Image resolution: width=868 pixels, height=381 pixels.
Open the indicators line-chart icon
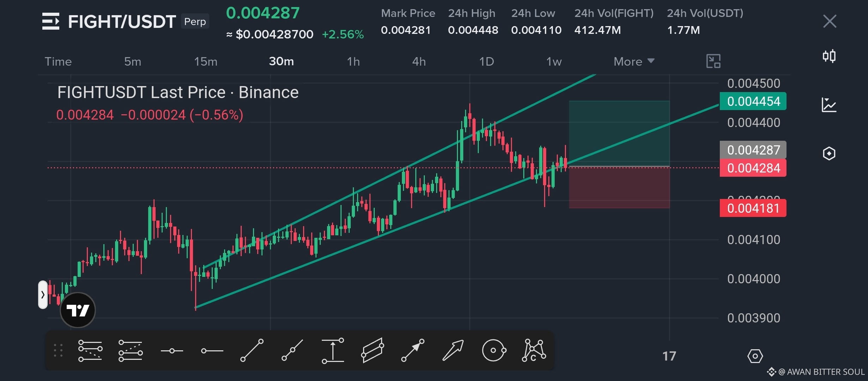pyautogui.click(x=829, y=105)
